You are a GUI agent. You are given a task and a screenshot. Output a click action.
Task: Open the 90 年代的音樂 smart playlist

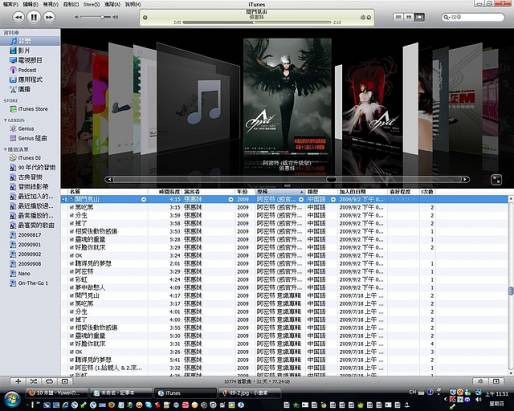click(33, 168)
